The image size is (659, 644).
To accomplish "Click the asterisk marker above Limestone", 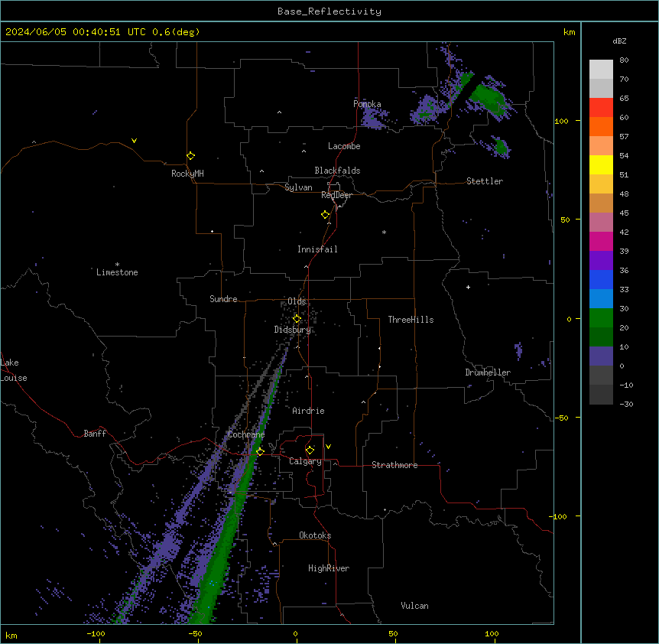I will point(117,265).
